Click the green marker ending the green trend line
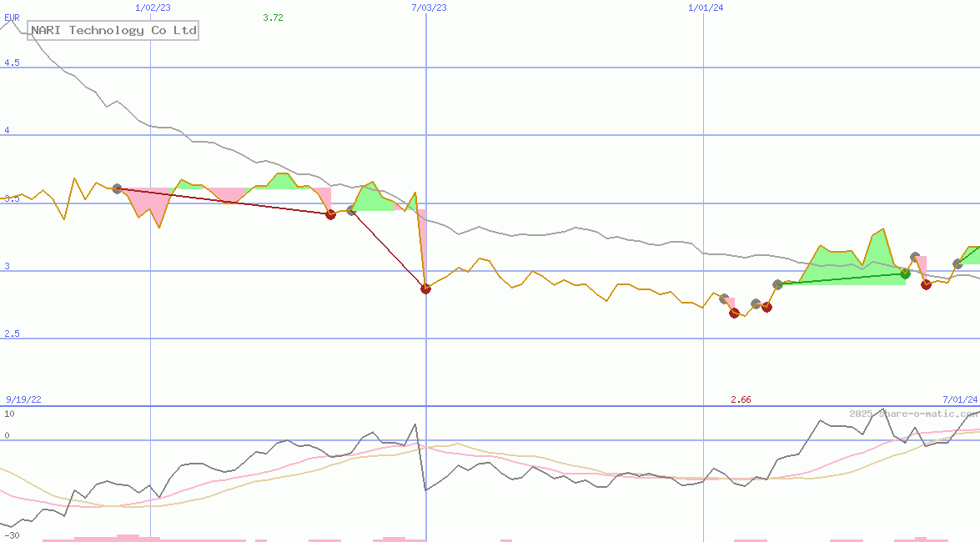Screen dimensions: 980x542 point(905,274)
